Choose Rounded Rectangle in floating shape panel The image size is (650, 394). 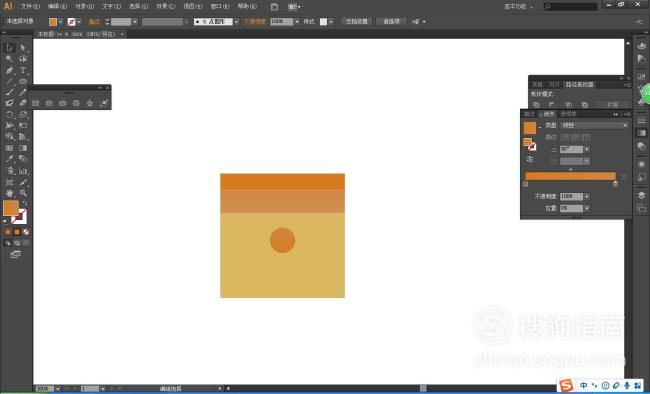point(49,103)
